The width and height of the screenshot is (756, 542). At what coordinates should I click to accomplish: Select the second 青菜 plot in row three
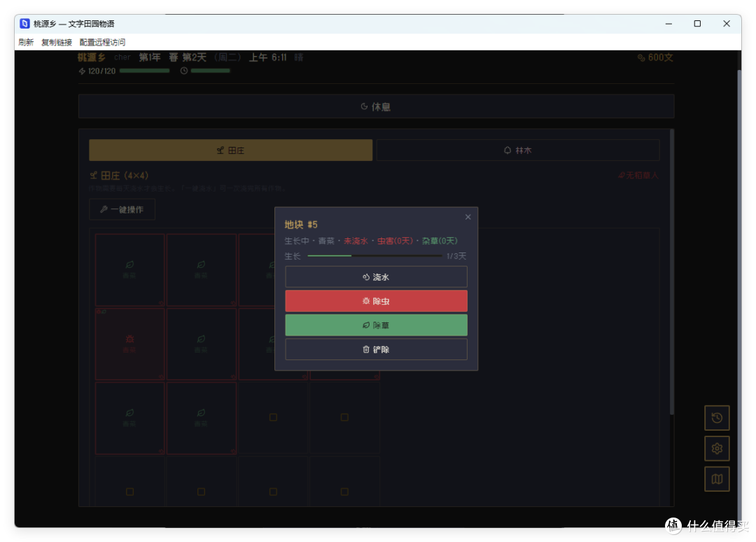coord(202,418)
